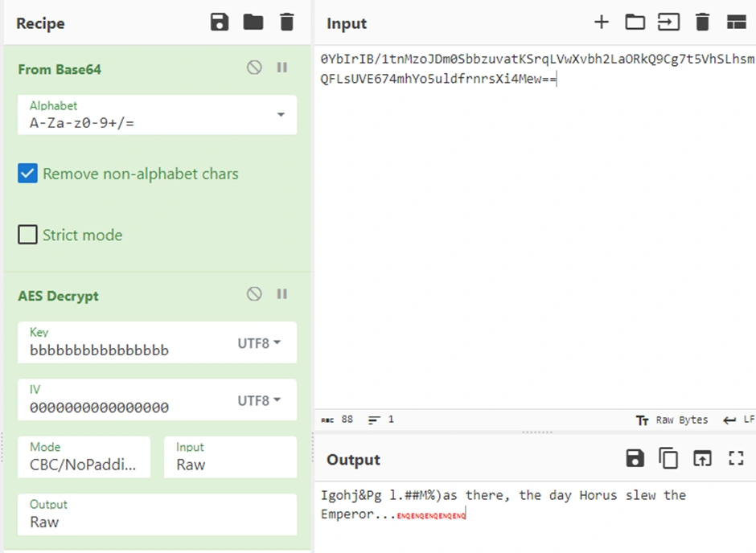Open the Base64 Alphabet dropdown
The width and height of the screenshot is (756, 553).
[x=280, y=115]
